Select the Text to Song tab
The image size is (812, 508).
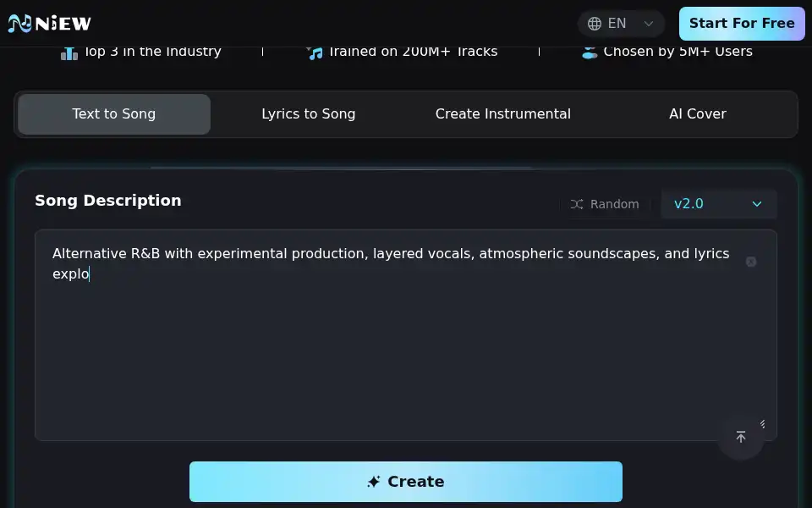point(114,114)
